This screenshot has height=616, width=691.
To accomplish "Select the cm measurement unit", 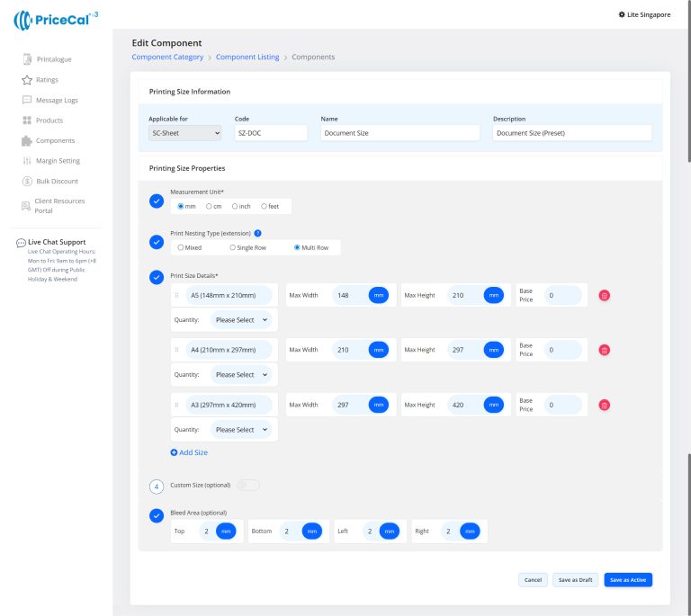I will click(x=209, y=206).
